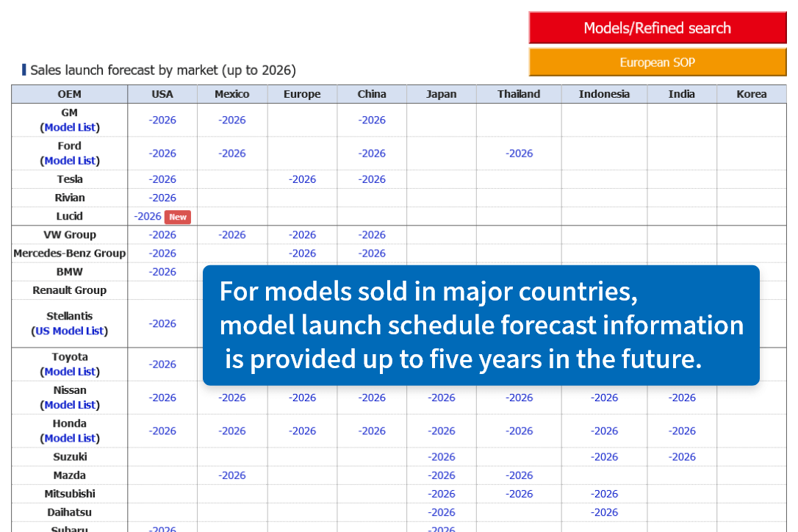Open Mercedes-Benz Group -2026 USA forecast
Image resolution: width=798 pixels, height=532 pixels.
162,253
